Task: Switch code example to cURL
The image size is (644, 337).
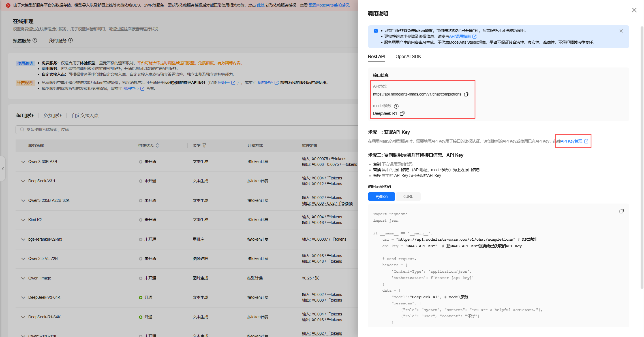Action: (x=408, y=196)
